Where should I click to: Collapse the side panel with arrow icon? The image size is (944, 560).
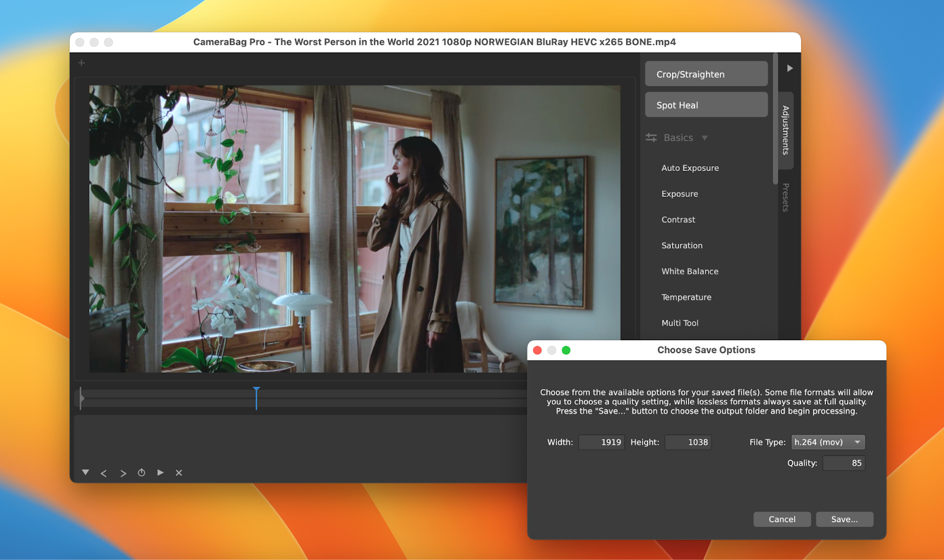pyautogui.click(x=789, y=68)
